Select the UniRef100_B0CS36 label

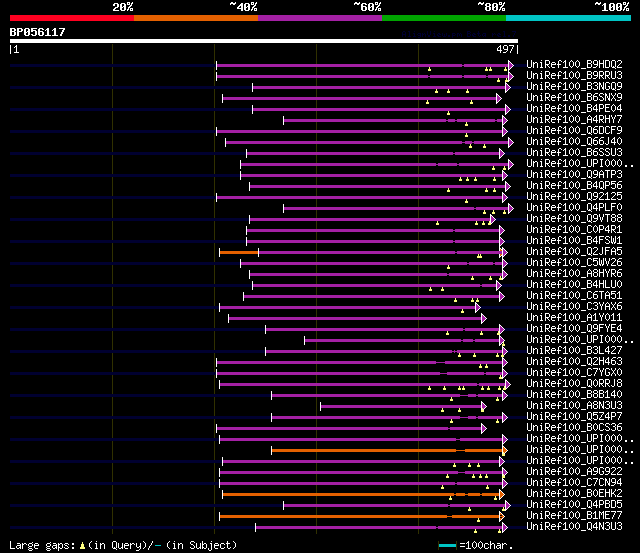coord(574,428)
